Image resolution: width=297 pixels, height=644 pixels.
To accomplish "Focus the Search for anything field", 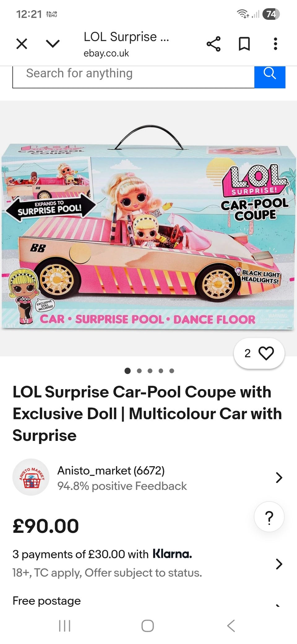I will [x=133, y=77].
